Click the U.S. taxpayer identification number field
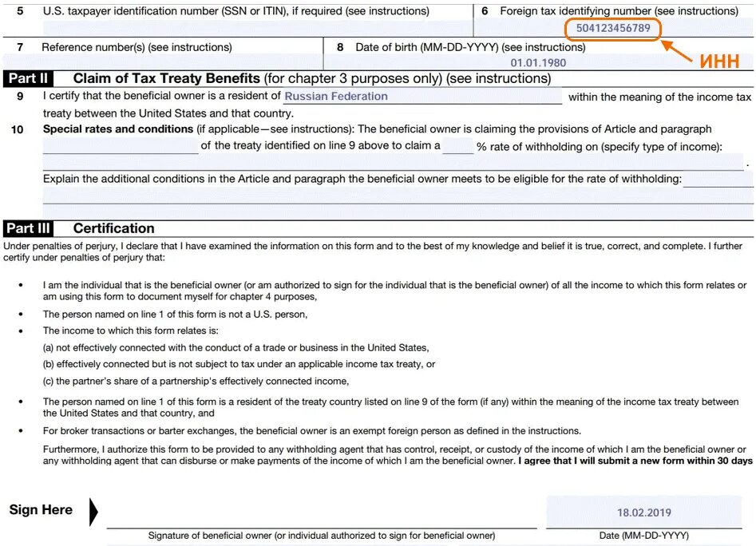The height and width of the screenshot is (546, 756). pos(258,28)
